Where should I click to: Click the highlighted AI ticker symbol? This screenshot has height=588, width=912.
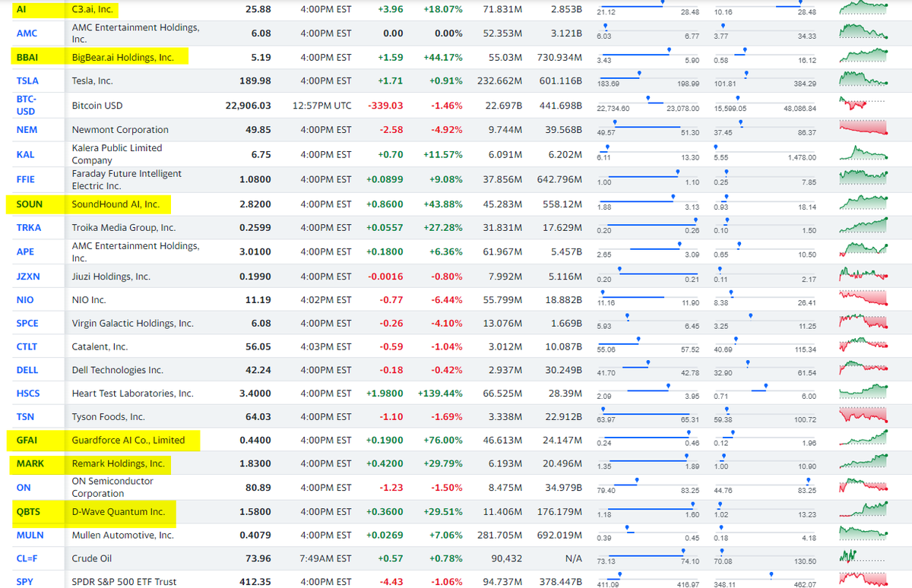21,10
